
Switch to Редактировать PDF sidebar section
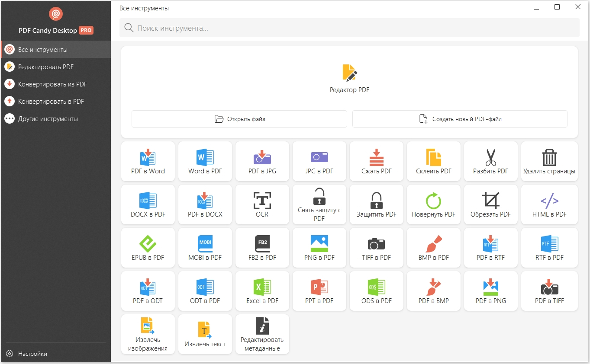tap(45, 67)
